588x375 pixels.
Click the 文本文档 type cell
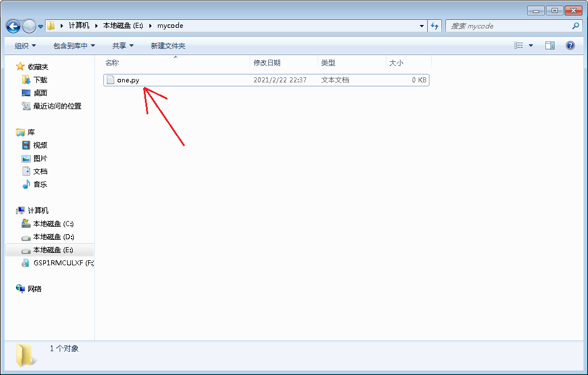point(335,80)
